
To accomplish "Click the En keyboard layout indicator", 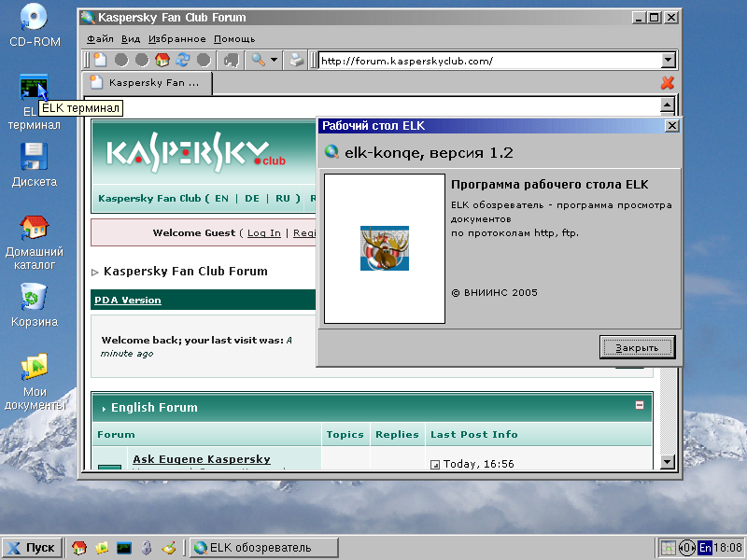I will coord(705,548).
